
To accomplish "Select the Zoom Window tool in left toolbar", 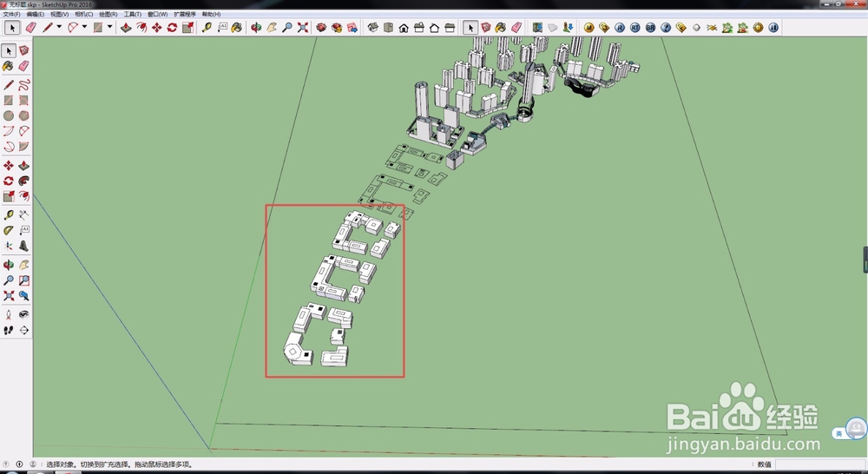I will point(23,280).
